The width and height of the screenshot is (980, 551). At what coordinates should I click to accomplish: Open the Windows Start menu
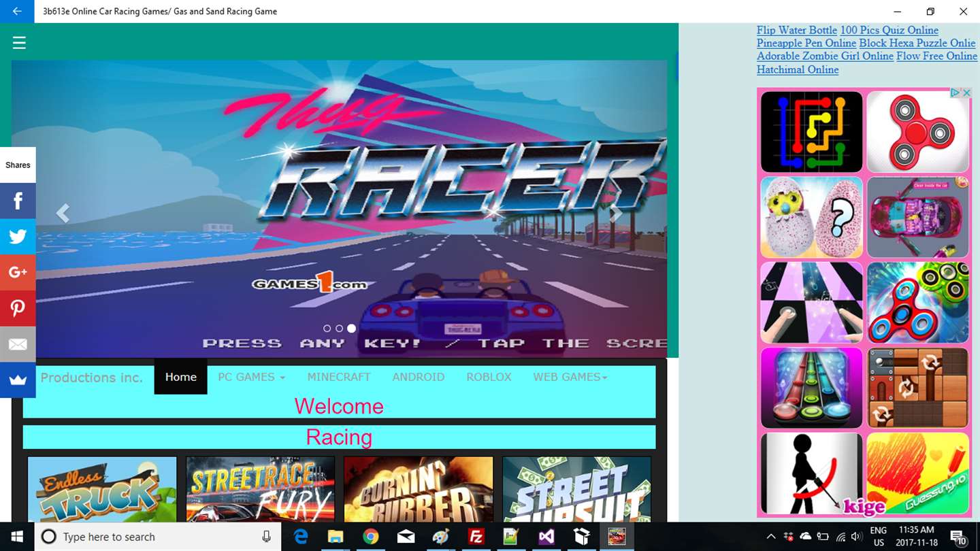click(16, 537)
